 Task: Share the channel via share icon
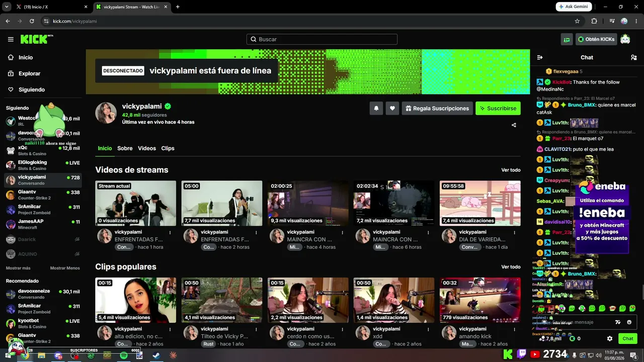click(514, 125)
